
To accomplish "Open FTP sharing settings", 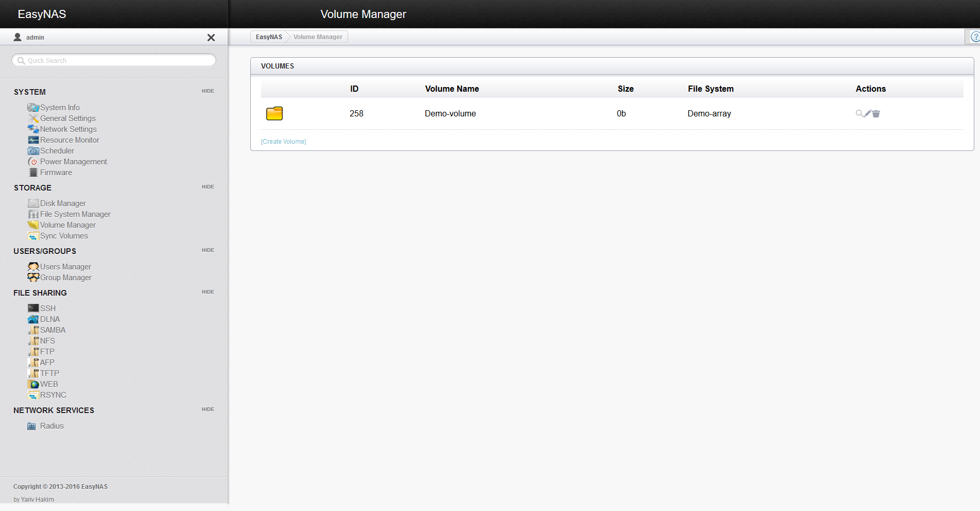I will [x=47, y=352].
